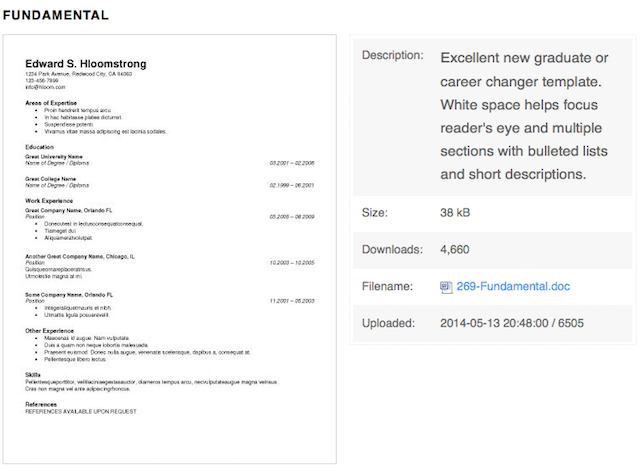Select the 38 kB file size value
640x471 pixels.
pyautogui.click(x=455, y=213)
